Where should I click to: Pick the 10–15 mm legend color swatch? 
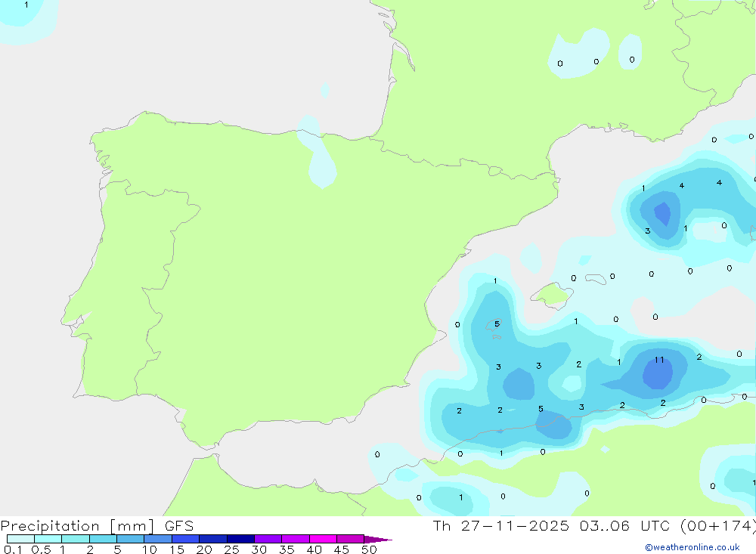coord(158,539)
